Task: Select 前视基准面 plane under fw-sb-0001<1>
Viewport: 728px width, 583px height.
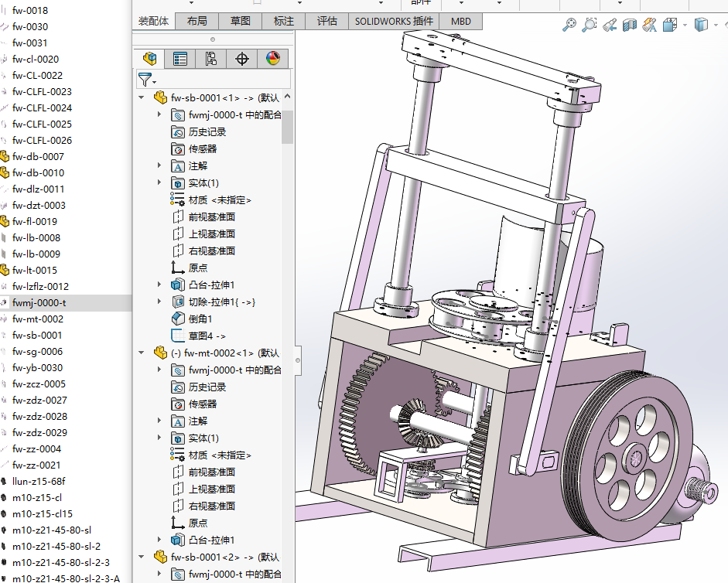Action: coord(211,216)
